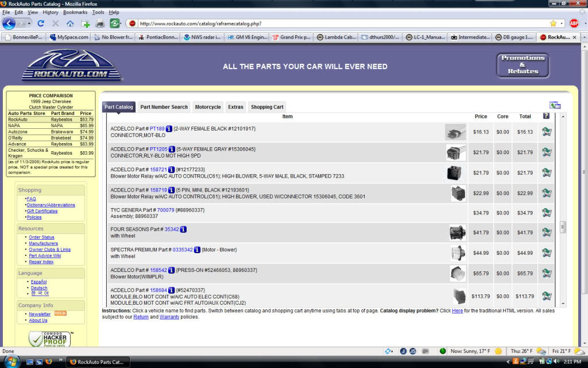Open info icon for Four Seasons 35342
The width and height of the screenshot is (588, 368).
coord(183,229)
